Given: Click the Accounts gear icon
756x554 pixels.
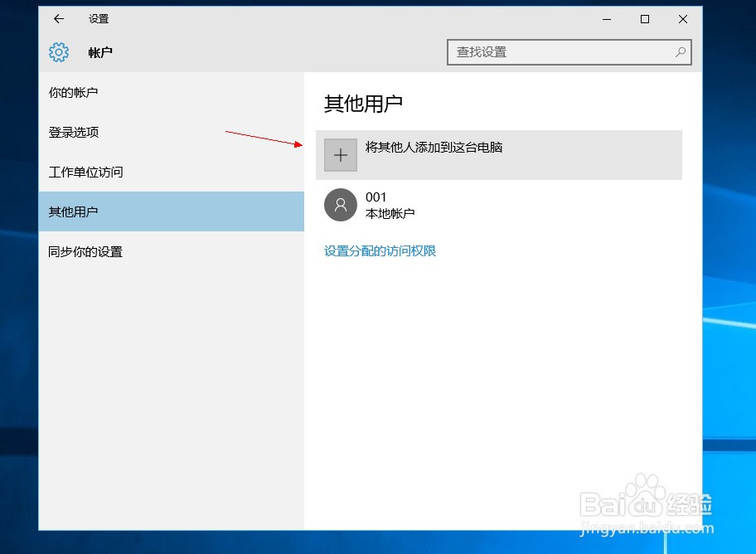Looking at the screenshot, I should pos(59,52).
